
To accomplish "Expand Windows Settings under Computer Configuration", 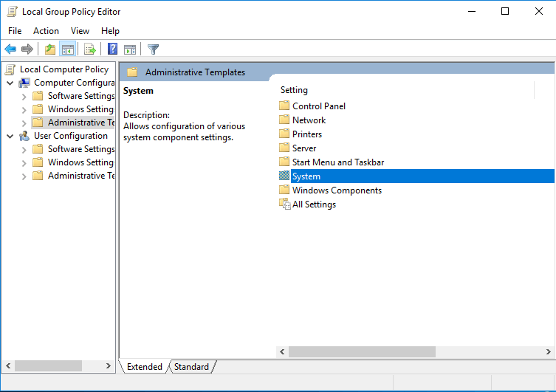I will coord(24,110).
